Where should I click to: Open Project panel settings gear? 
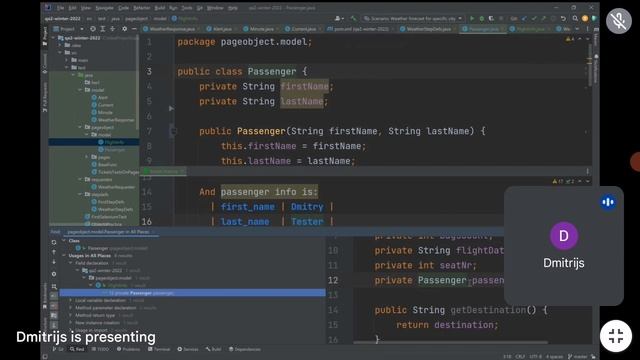[124, 29]
